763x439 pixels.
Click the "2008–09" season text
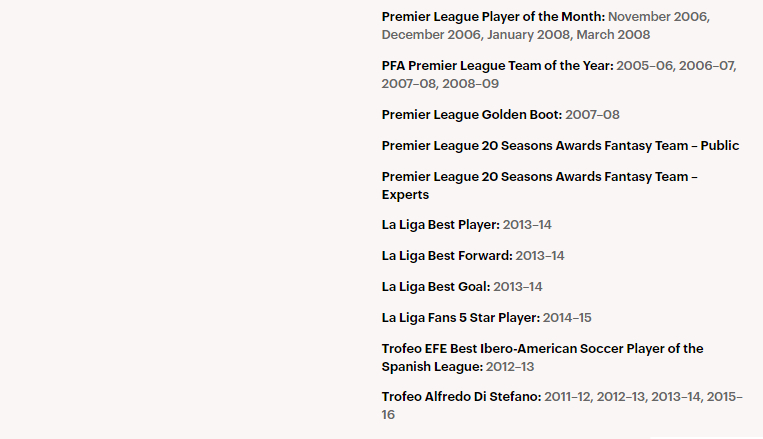[x=471, y=84]
